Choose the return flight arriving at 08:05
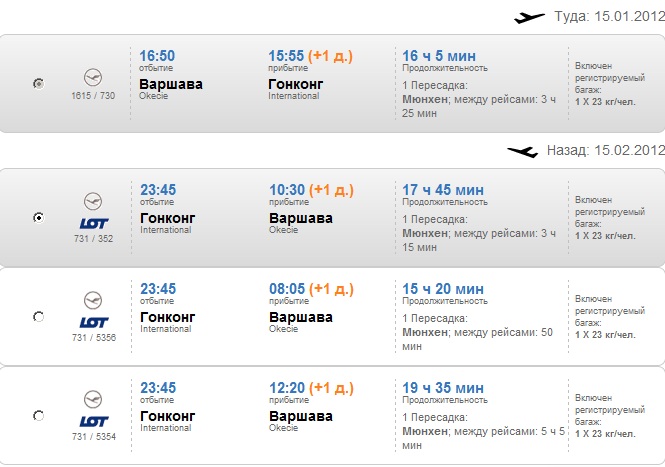 pos(39,316)
